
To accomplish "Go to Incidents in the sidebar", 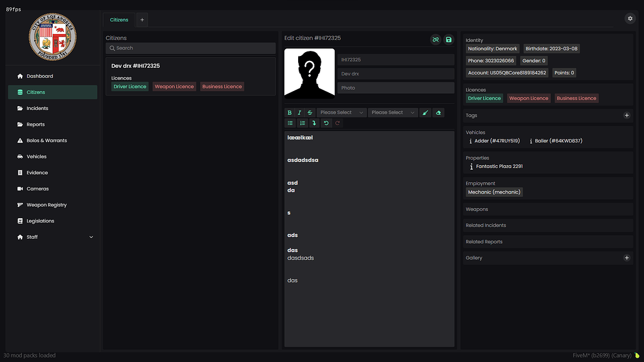I will pos(37,109).
